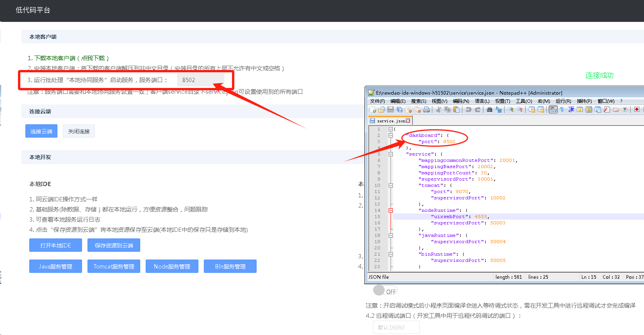The image size is (644, 335).
Task: Click the Tomcat服务管理 button
Action: pos(114,266)
